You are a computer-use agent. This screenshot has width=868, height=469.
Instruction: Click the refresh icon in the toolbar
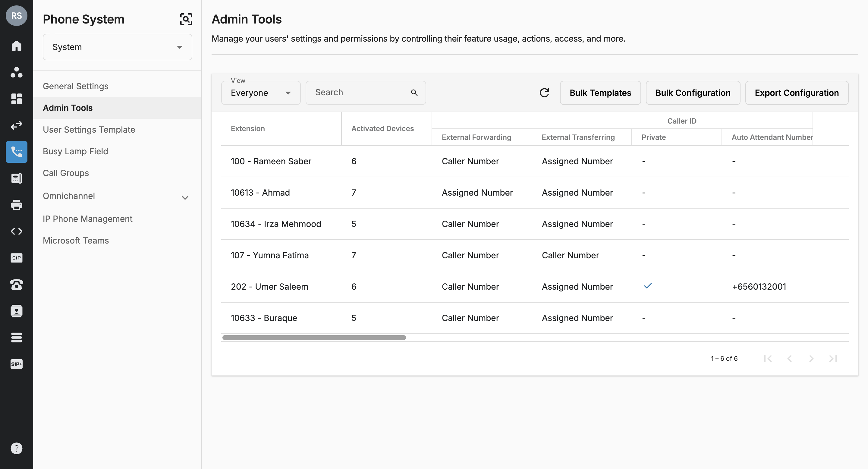point(544,93)
